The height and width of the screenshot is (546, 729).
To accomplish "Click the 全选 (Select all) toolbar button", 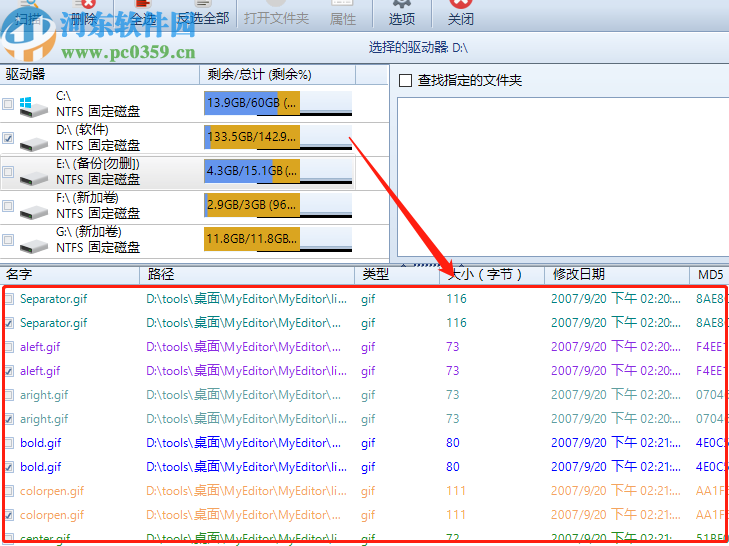I will click(x=143, y=13).
